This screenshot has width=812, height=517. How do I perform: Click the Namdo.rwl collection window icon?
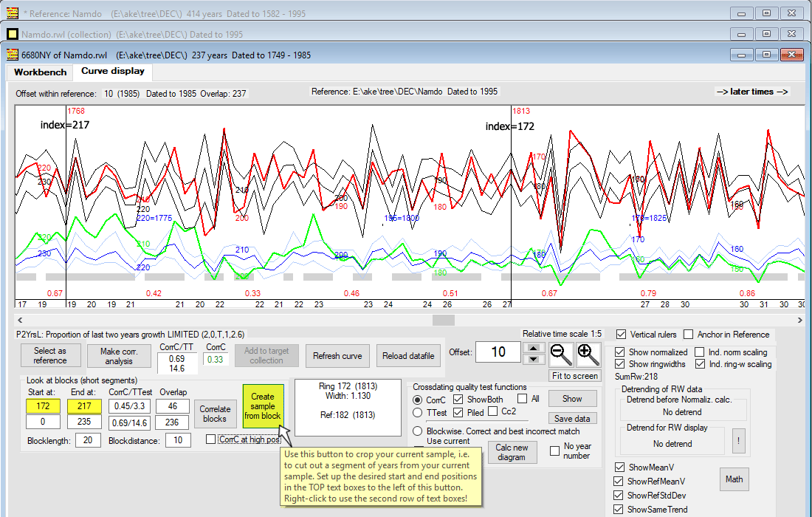tap(12, 34)
